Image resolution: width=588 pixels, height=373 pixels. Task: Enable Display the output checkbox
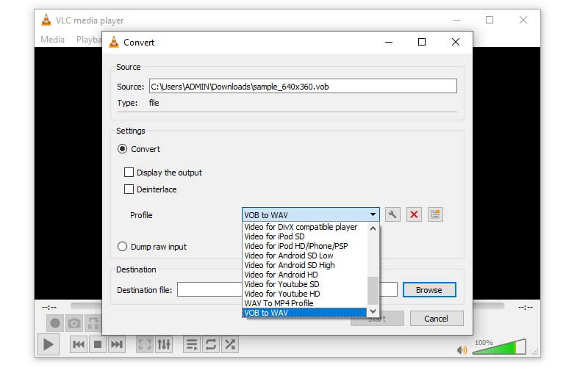tap(129, 173)
